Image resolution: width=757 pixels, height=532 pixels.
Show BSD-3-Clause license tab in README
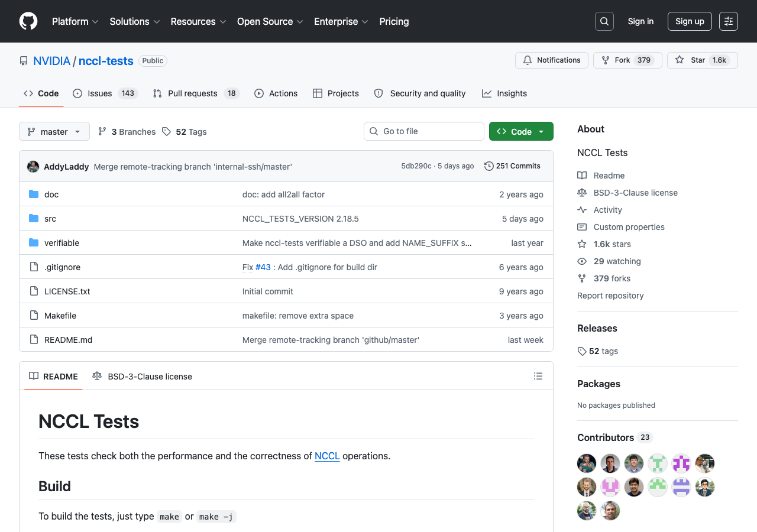pos(142,377)
